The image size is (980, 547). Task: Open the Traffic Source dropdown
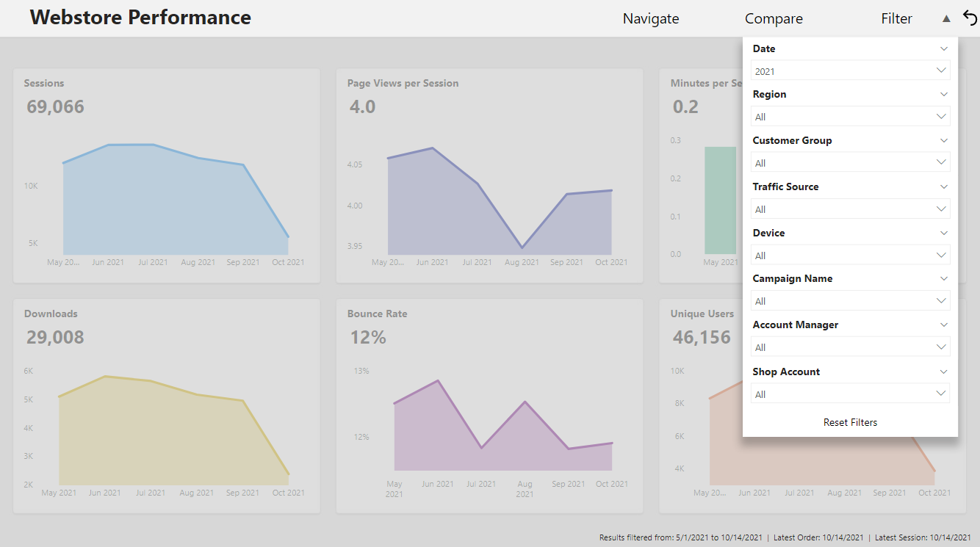pos(850,209)
